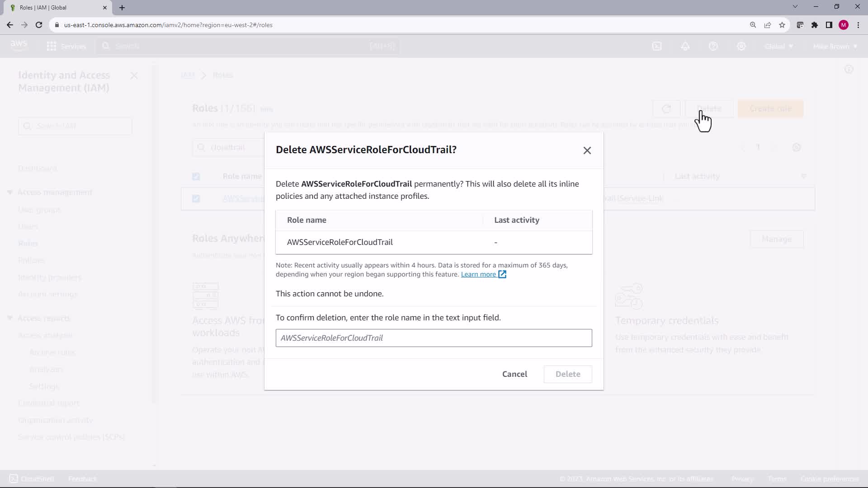
Task: Open the AWS CloudShell icon in the header
Action: coord(657,46)
